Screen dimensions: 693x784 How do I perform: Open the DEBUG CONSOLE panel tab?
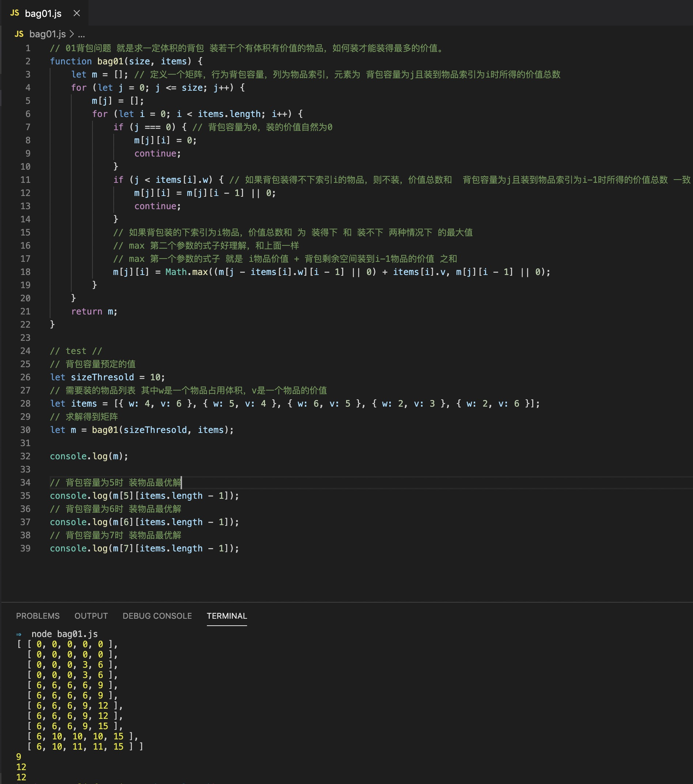(157, 616)
